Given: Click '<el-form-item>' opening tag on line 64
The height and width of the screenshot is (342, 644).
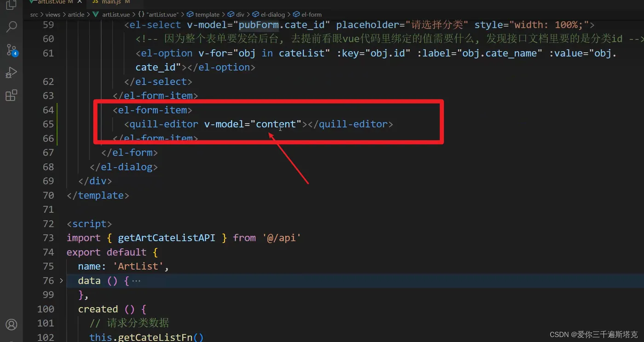Looking at the screenshot, I should click(x=153, y=110).
